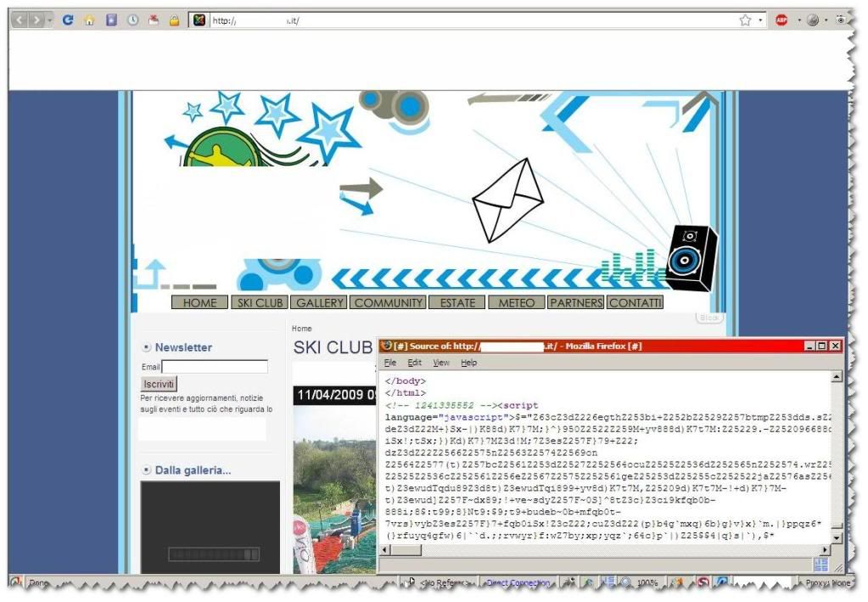Click the Adblock Plus ABP icon

[781, 20]
